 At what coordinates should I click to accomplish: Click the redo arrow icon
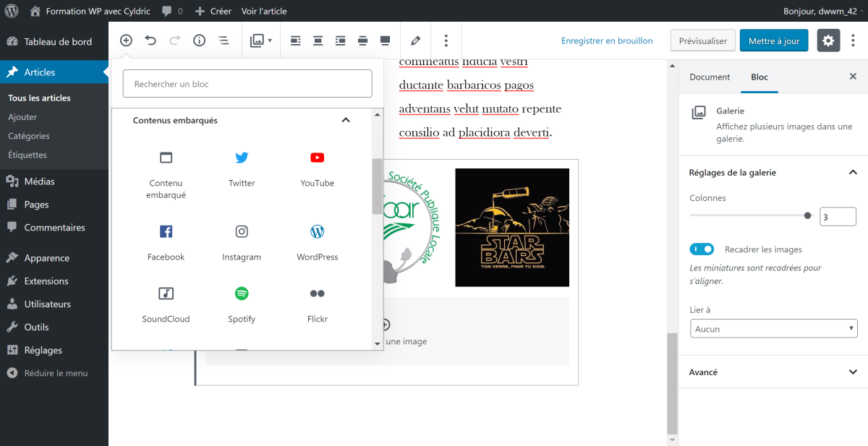pos(175,40)
